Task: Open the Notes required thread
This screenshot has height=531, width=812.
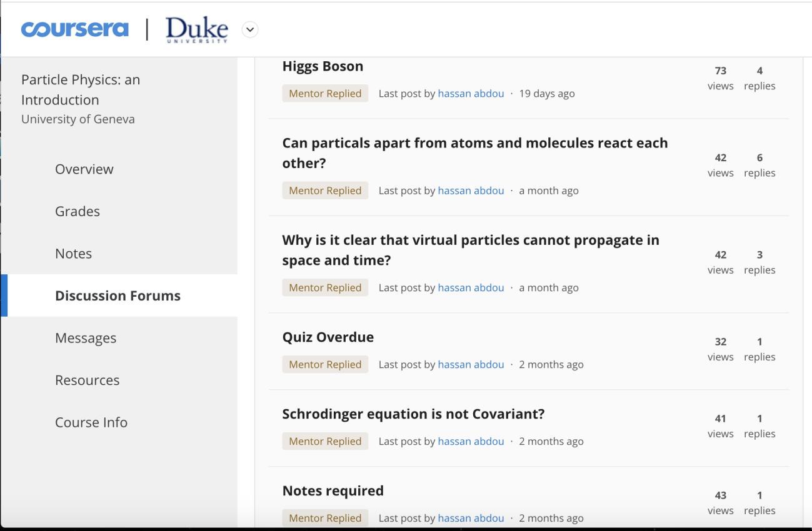Action: point(333,490)
